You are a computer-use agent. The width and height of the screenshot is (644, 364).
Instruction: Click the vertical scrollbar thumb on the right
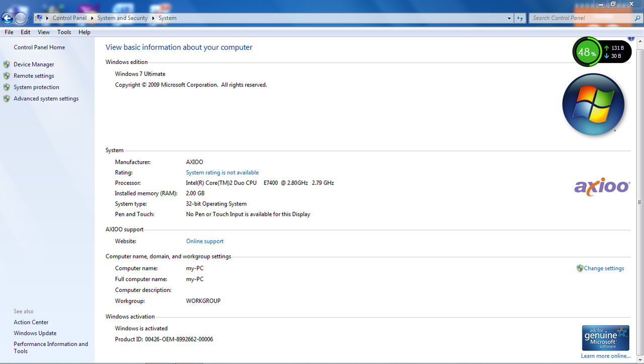(640, 202)
